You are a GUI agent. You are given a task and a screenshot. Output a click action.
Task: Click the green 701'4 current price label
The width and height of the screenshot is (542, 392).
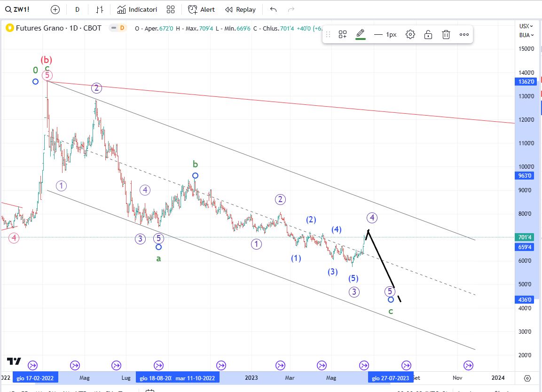pos(524,237)
